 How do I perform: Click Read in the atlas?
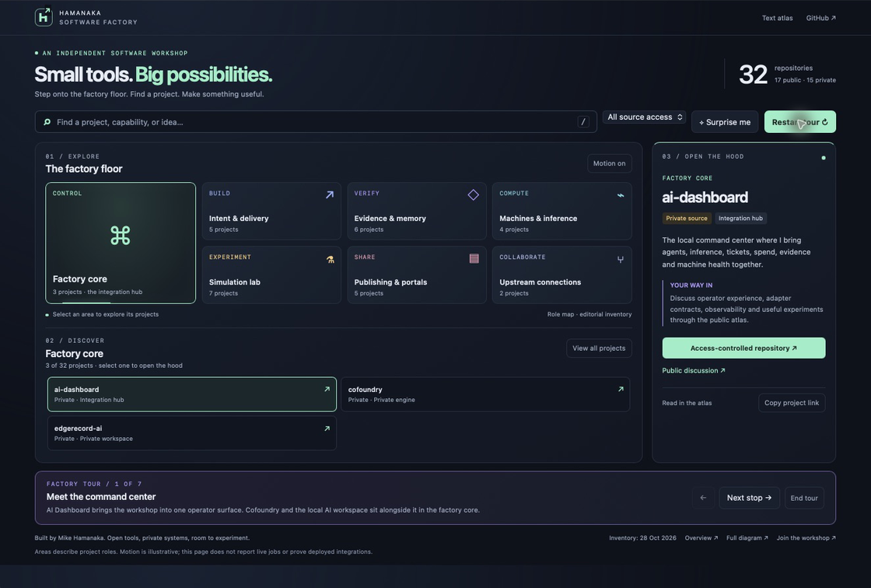[x=687, y=403]
